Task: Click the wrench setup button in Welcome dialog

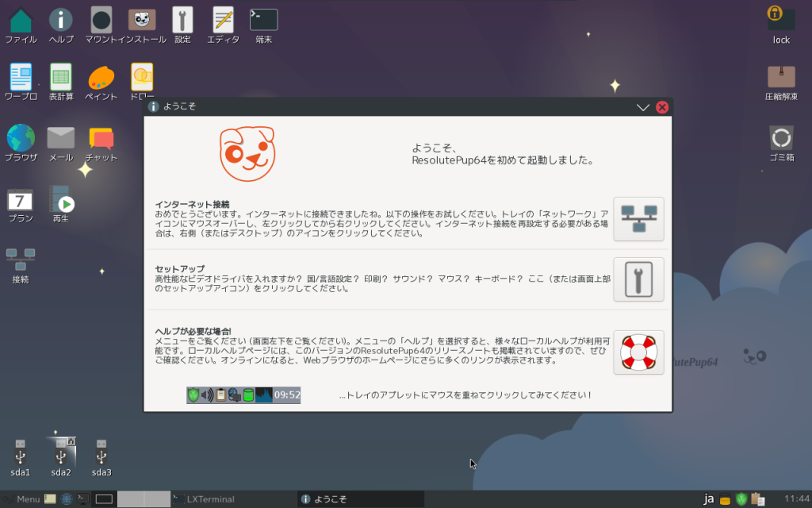Action: 638,279
